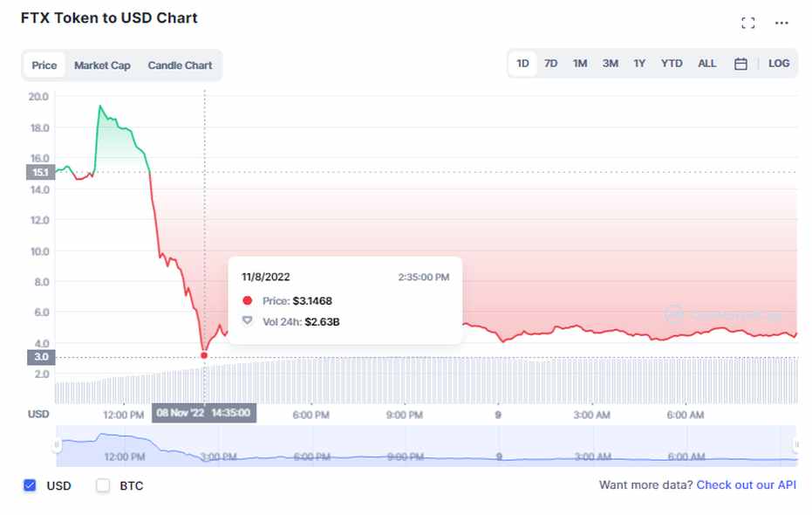
Task: Click the left range slider handle
Action: click(x=58, y=445)
